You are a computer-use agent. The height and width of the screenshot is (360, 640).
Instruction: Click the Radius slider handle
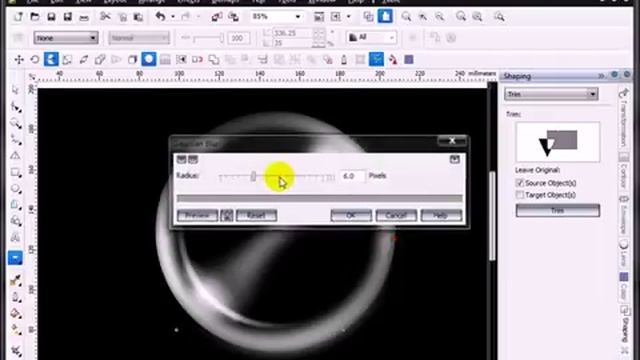coord(253,176)
